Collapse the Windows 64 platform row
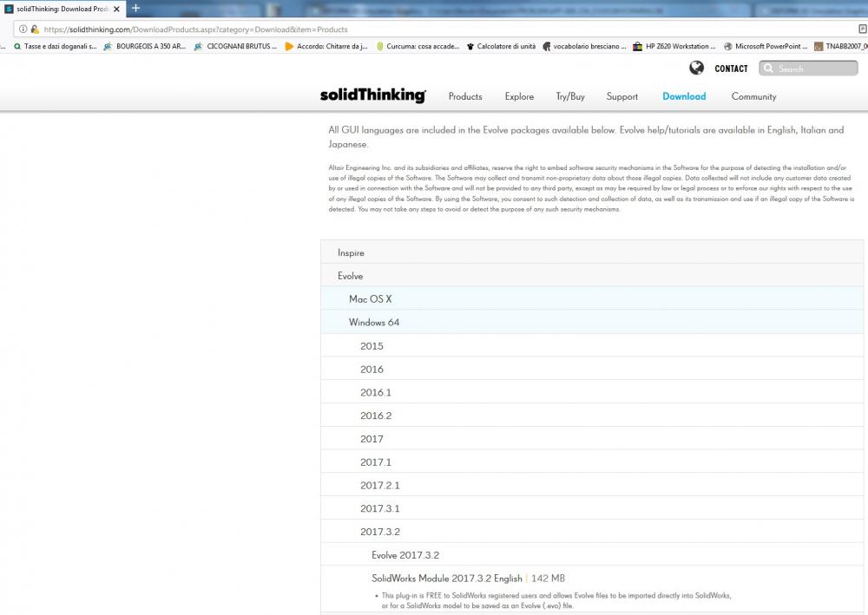Viewport: 868px width, 615px height. (x=592, y=322)
